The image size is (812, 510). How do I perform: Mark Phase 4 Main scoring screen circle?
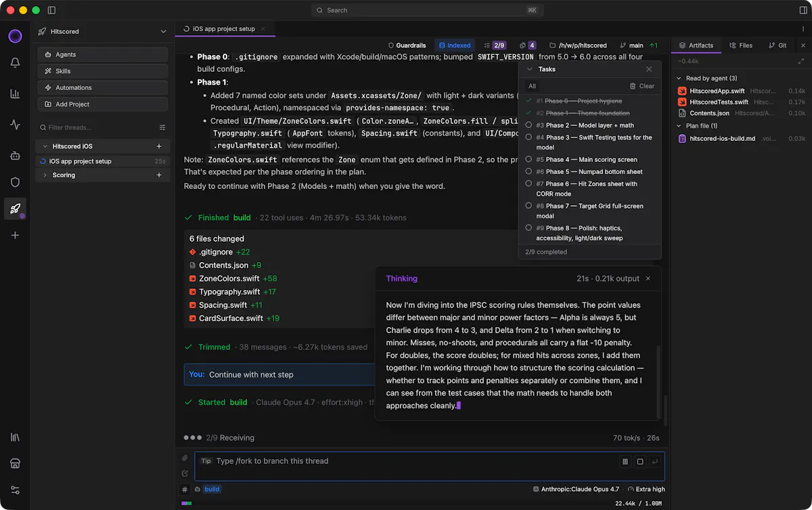coord(528,159)
